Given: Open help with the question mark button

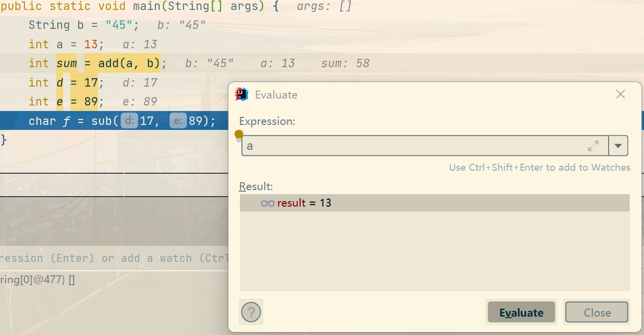Looking at the screenshot, I should tap(251, 313).
